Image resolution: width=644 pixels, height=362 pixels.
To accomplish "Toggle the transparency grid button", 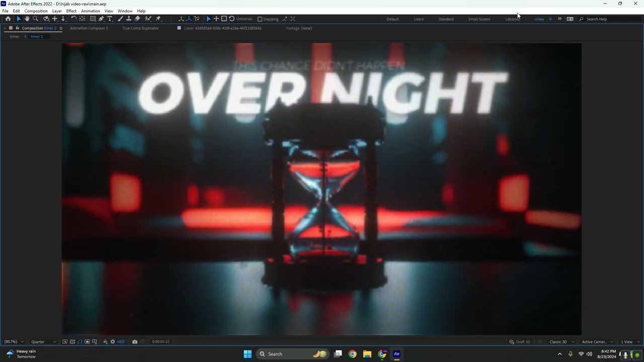I will pyautogui.click(x=72, y=342).
